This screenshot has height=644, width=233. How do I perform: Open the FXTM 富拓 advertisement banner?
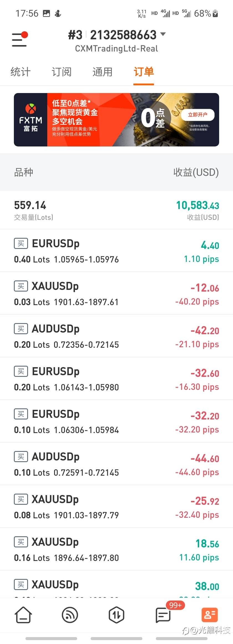(x=116, y=120)
